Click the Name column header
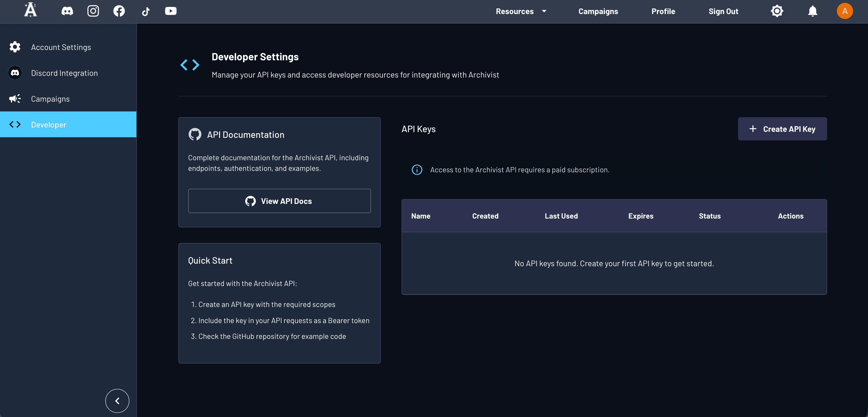Screen dimensions: 868x417 tap(420, 216)
